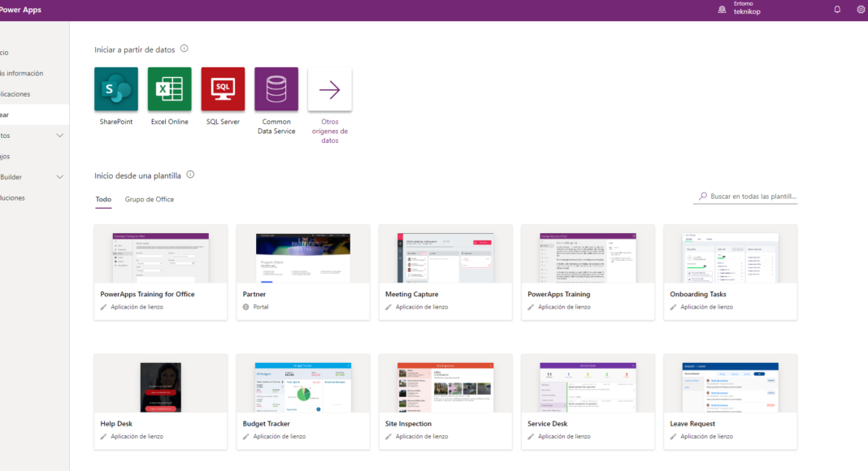The height and width of the screenshot is (471, 868).
Task: Open the notifications bell
Action: tap(837, 10)
